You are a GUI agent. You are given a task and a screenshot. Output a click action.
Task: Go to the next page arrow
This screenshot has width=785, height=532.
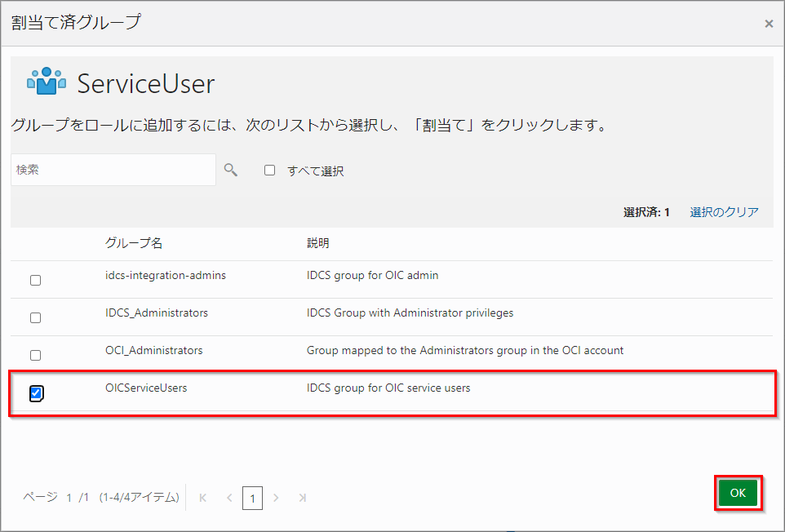[277, 498]
